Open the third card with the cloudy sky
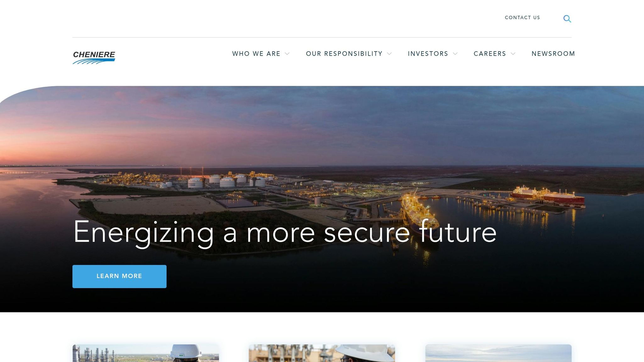 [x=498, y=353]
